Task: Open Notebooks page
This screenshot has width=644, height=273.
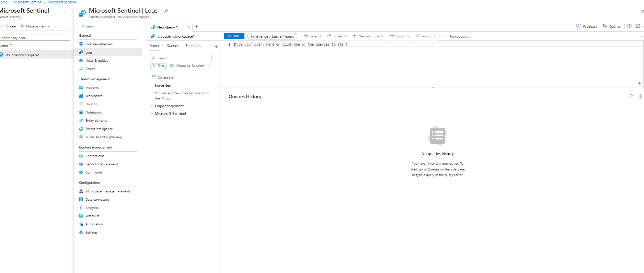Action: [93, 112]
